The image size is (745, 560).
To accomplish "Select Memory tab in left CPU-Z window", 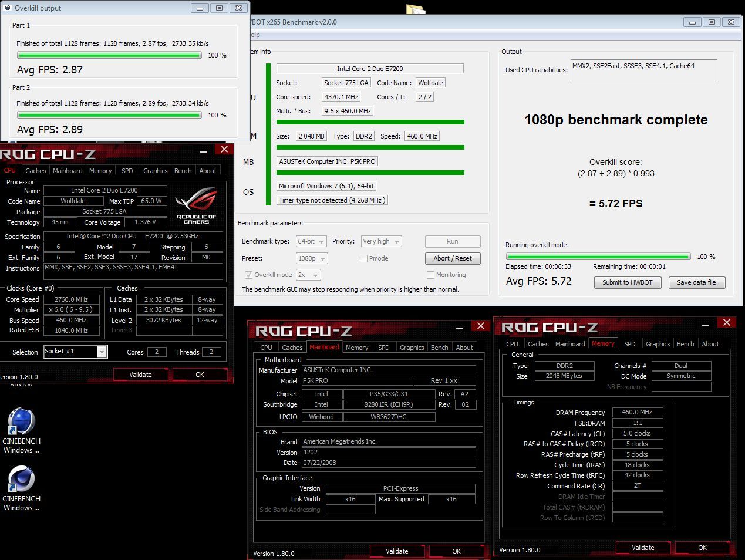I will (x=100, y=171).
